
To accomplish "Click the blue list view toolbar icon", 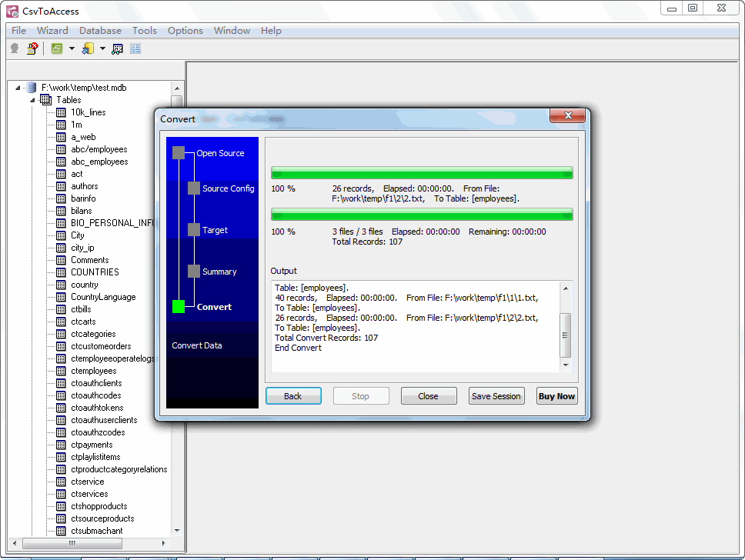I will tap(135, 48).
